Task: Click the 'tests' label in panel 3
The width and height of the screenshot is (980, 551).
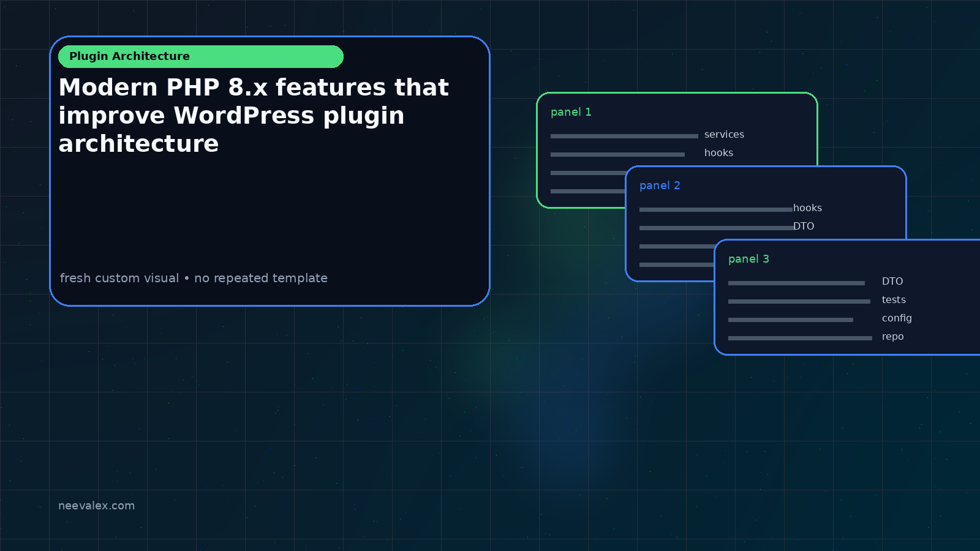Action: 894,299
